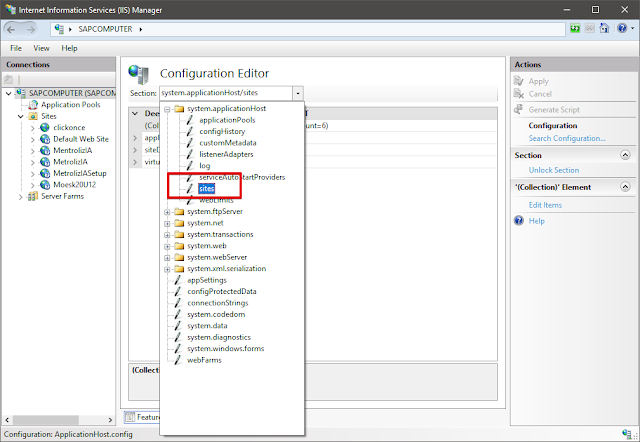Click the Cancel action icon
Viewport: 640px width, 442px height.
[x=519, y=93]
